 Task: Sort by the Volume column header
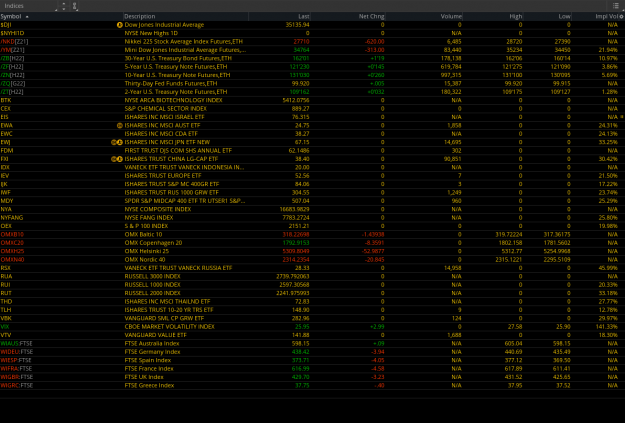(x=451, y=16)
